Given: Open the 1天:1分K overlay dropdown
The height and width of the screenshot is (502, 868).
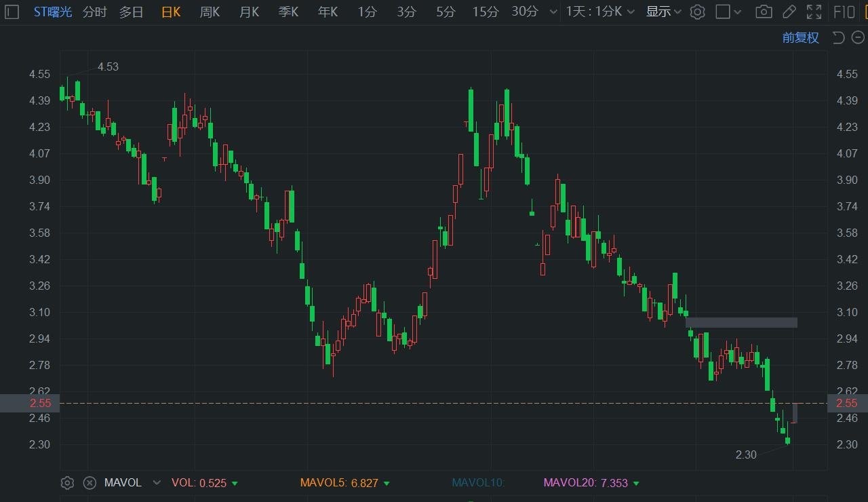Looking at the screenshot, I should tap(601, 12).
